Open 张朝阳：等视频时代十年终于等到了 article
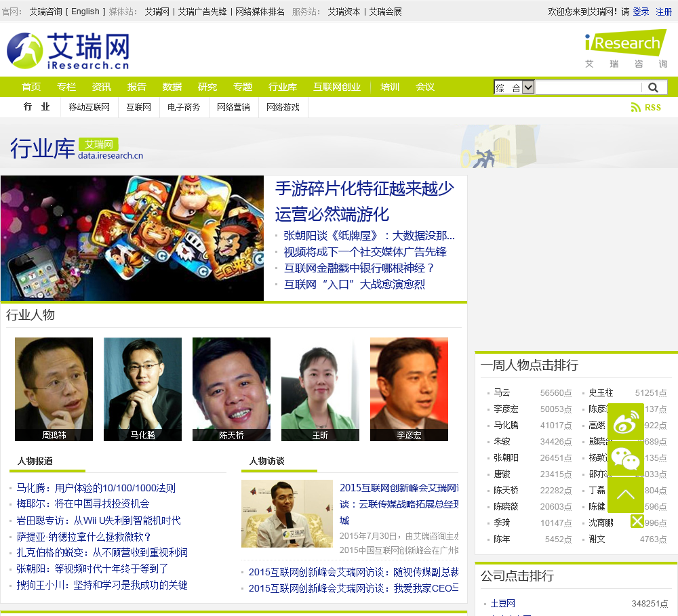The width and height of the screenshot is (678, 616). tap(92, 569)
